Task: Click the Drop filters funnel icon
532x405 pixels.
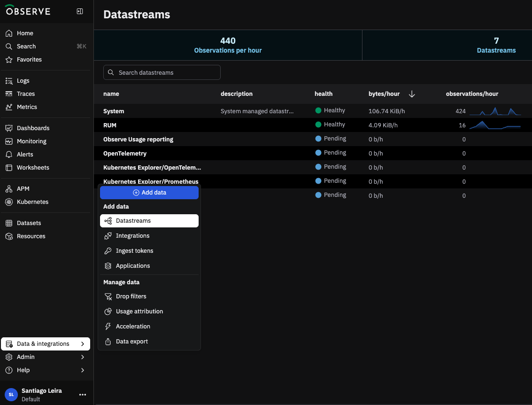Action: coord(108,296)
